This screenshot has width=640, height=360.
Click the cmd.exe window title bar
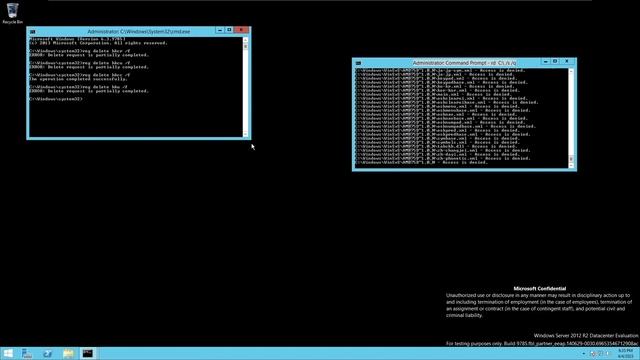coord(138,31)
